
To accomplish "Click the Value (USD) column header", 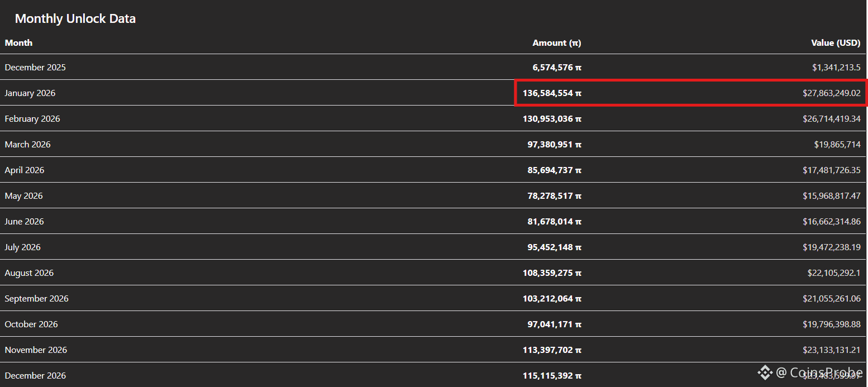I will [836, 43].
